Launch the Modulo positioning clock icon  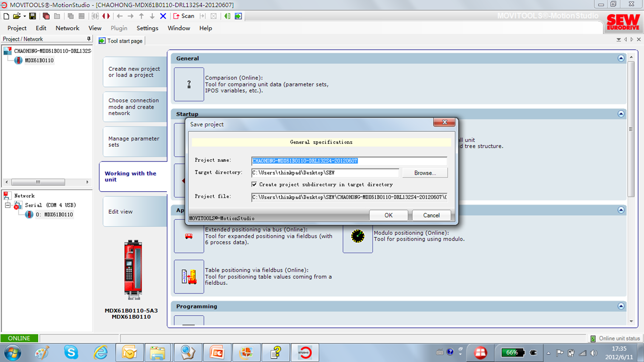pos(358,236)
